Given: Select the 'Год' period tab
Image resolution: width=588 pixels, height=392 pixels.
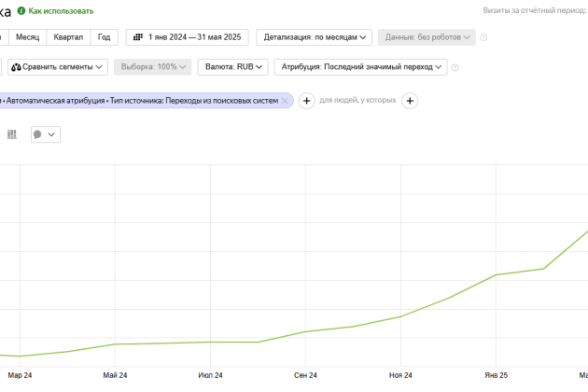Looking at the screenshot, I should click(105, 37).
